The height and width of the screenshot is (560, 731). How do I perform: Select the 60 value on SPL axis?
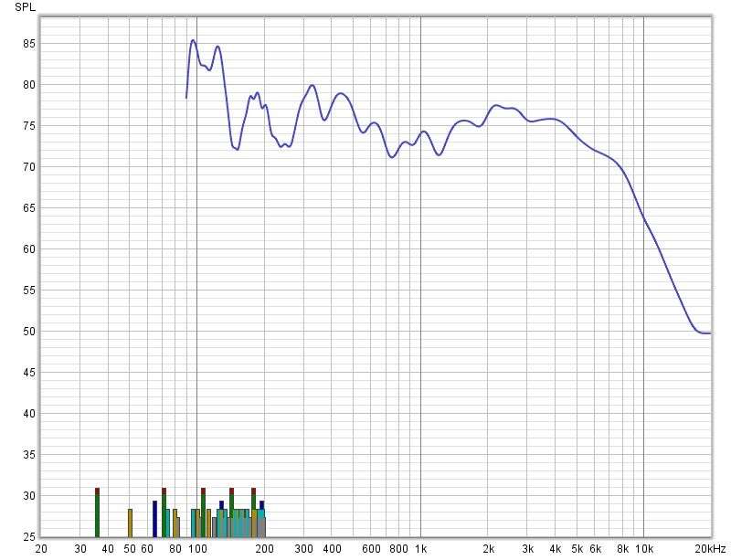tap(29, 249)
